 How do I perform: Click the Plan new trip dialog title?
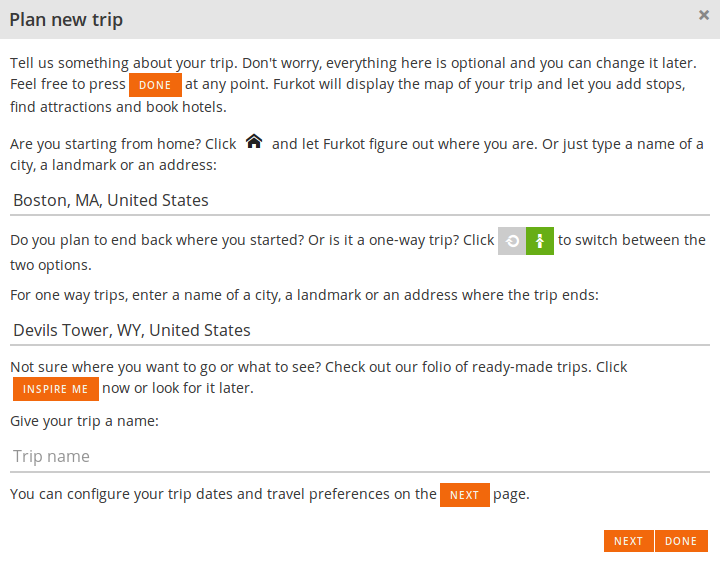pyautogui.click(x=66, y=19)
